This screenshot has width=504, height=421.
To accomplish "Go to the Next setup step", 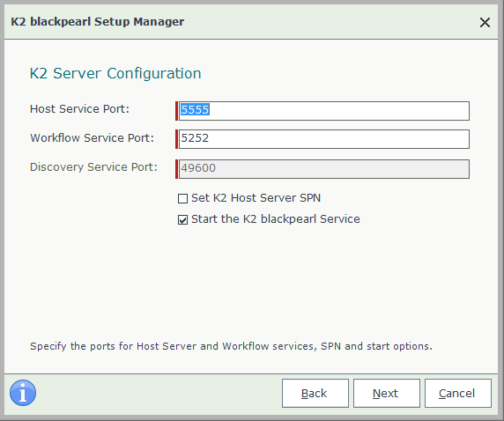I will (387, 394).
